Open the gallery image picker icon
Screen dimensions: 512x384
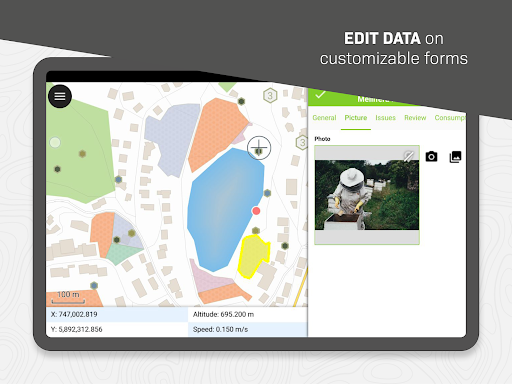coord(455,157)
